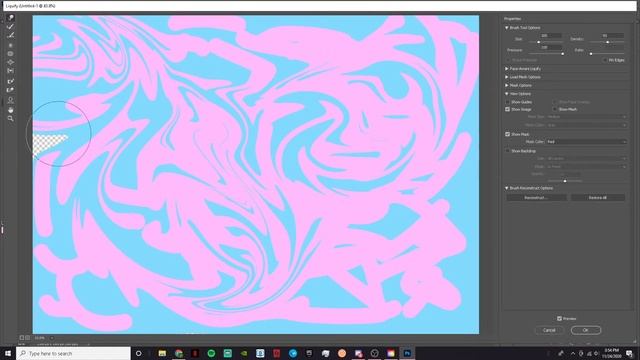Select the Zoom tool in Liquify toolbar
The image size is (640, 360).
pyautogui.click(x=10, y=119)
